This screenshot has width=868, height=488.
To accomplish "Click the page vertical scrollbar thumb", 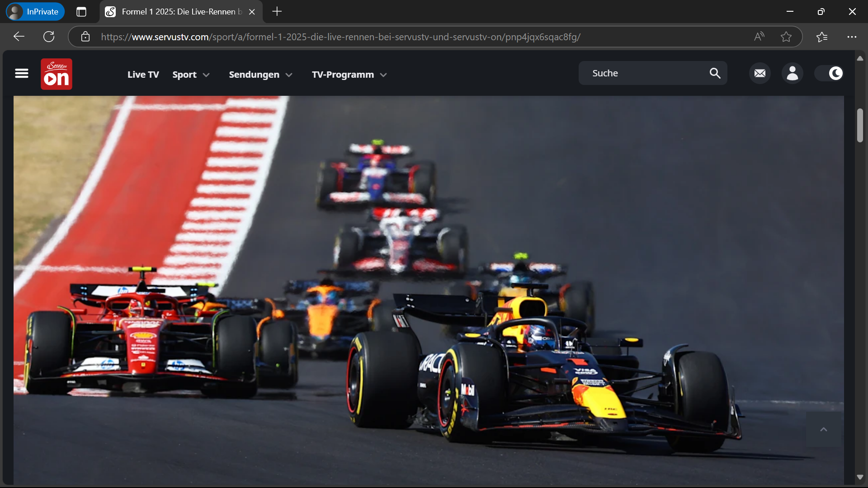I will (x=860, y=126).
